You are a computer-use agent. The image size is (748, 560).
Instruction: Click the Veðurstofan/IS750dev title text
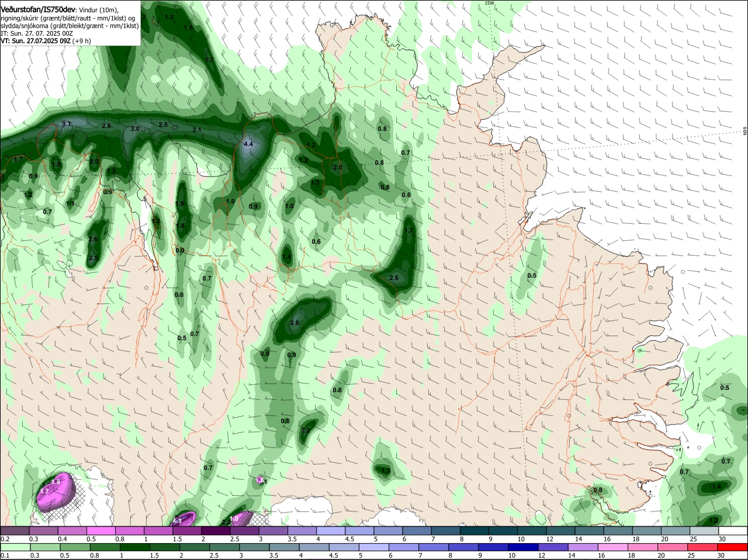39,9
